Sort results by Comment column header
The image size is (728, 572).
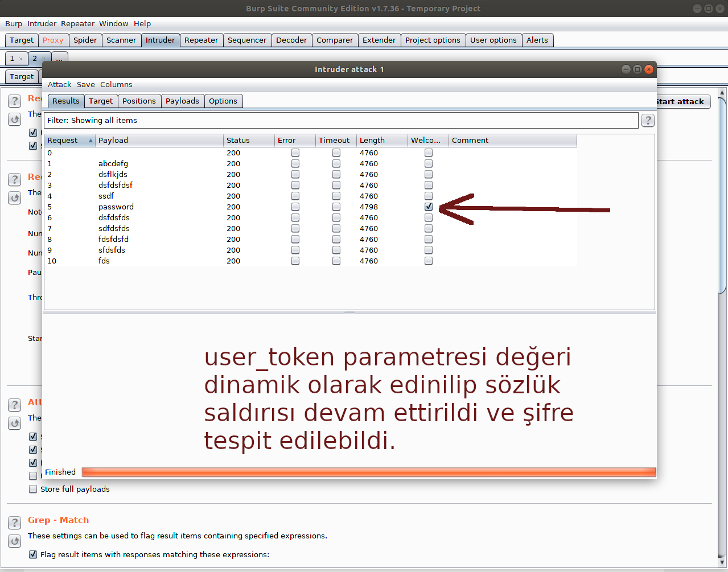513,141
